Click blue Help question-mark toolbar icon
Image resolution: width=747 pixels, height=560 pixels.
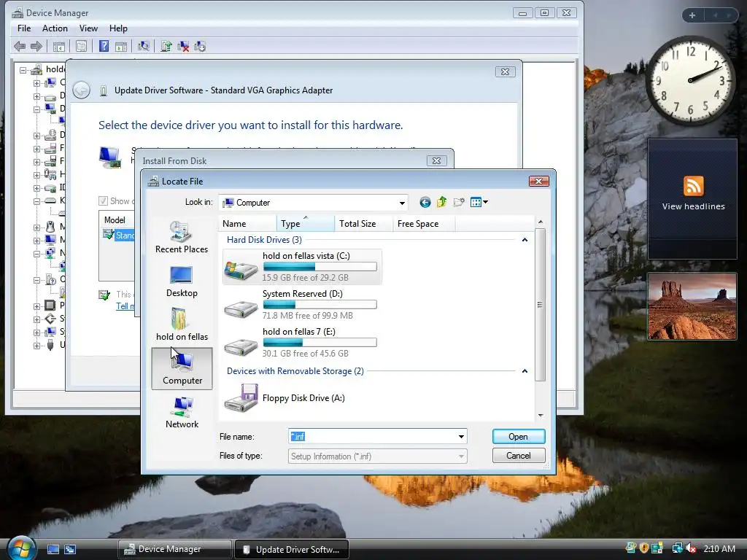pyautogui.click(x=104, y=46)
